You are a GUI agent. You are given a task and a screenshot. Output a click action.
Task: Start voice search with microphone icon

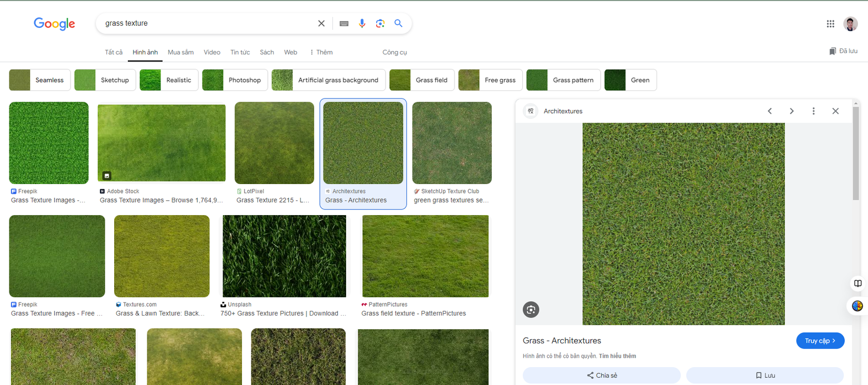362,23
